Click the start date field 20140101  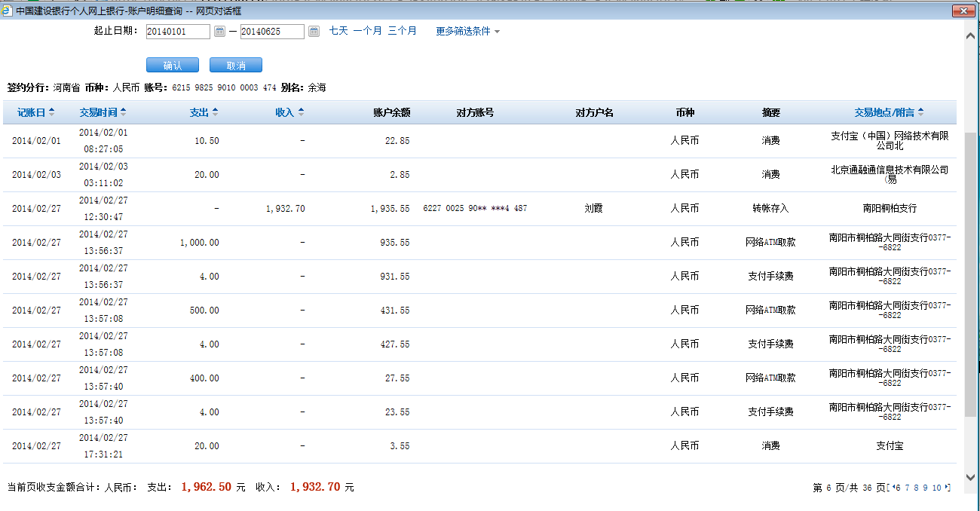point(177,32)
